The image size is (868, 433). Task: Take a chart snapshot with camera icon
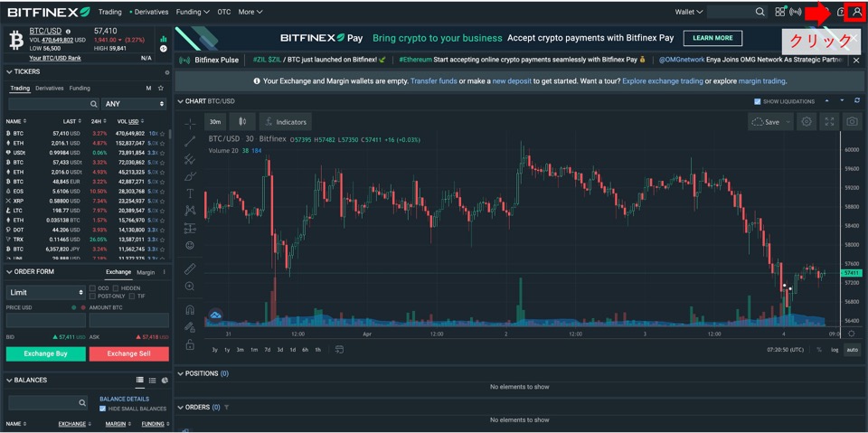click(852, 121)
